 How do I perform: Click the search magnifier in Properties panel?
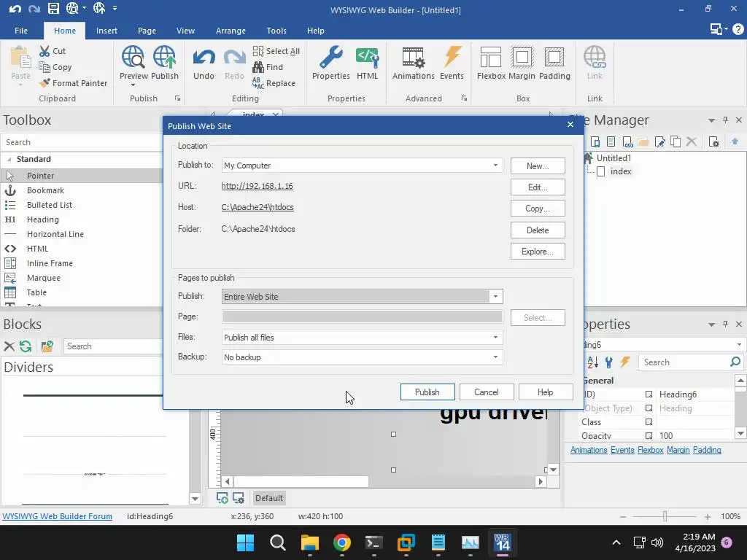click(735, 362)
